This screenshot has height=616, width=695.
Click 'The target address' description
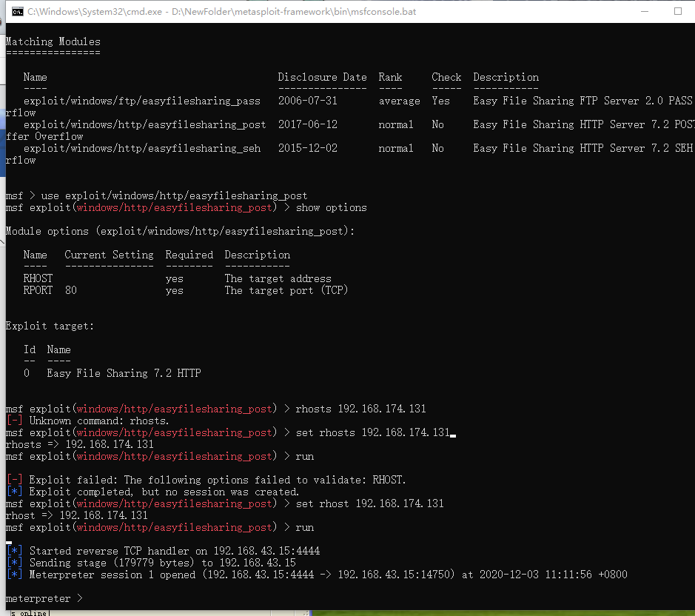(x=278, y=278)
